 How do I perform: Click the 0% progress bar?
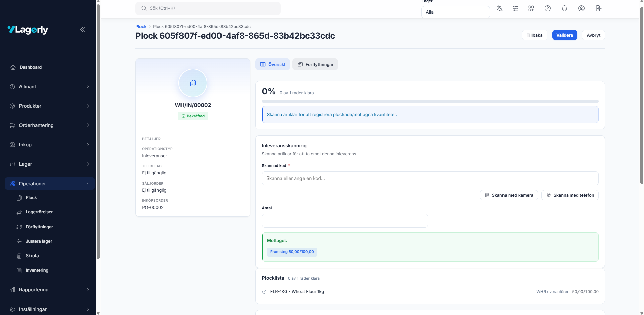click(x=430, y=101)
